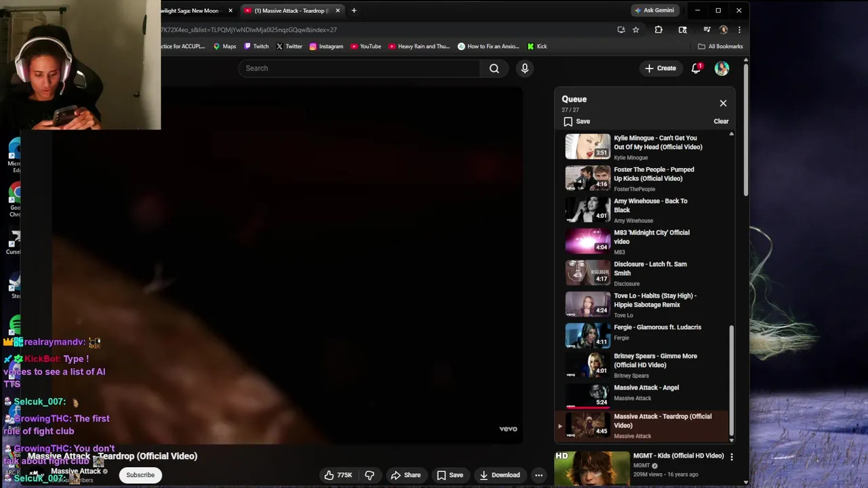
Task: Subscribe to the Massive Attack channel
Action: pyautogui.click(x=140, y=475)
